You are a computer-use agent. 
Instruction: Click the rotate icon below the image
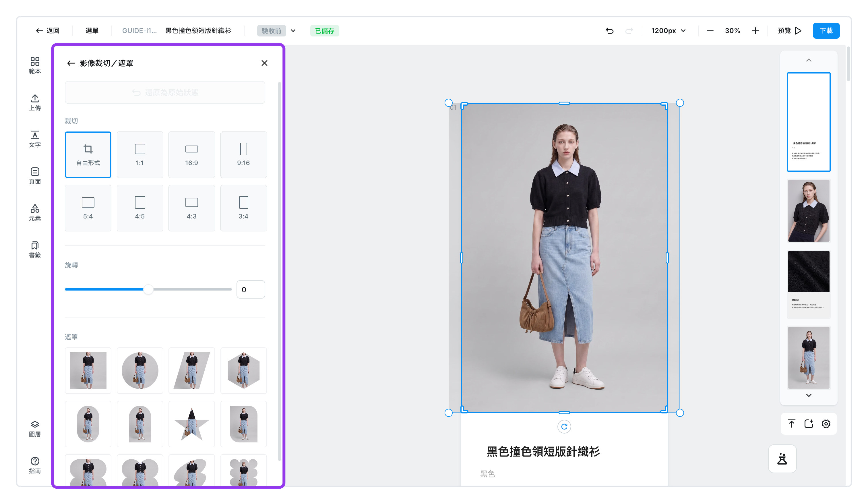(x=564, y=427)
